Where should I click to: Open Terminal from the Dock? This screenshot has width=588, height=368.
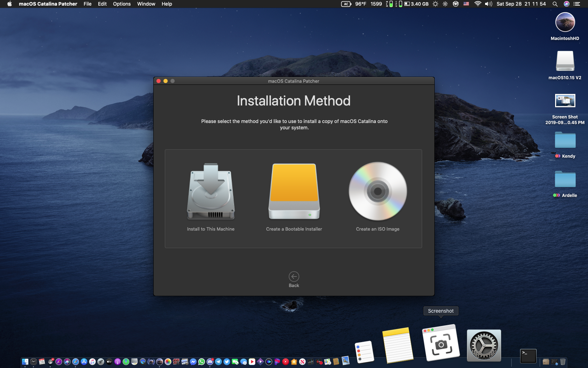(x=528, y=356)
